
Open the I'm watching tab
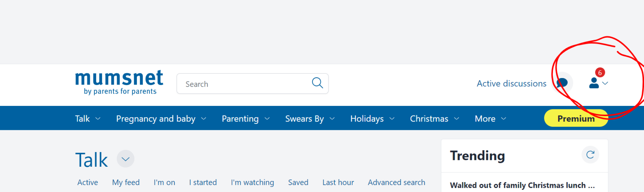pos(252,182)
